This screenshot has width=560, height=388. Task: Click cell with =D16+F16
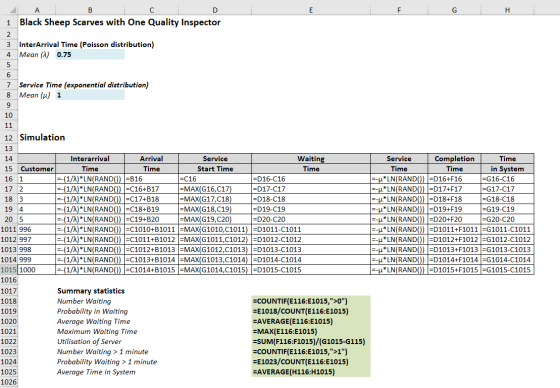pyautogui.click(x=454, y=179)
